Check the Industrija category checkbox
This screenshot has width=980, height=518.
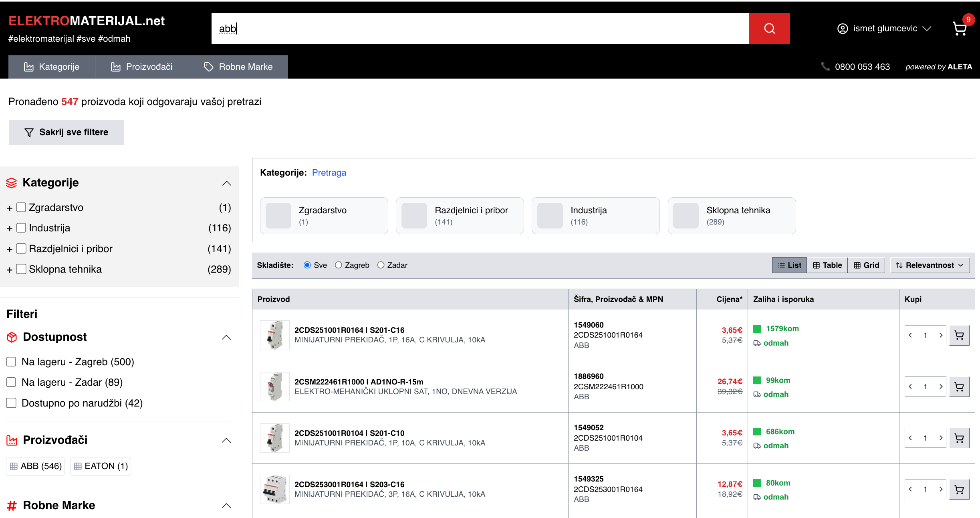[x=21, y=228]
